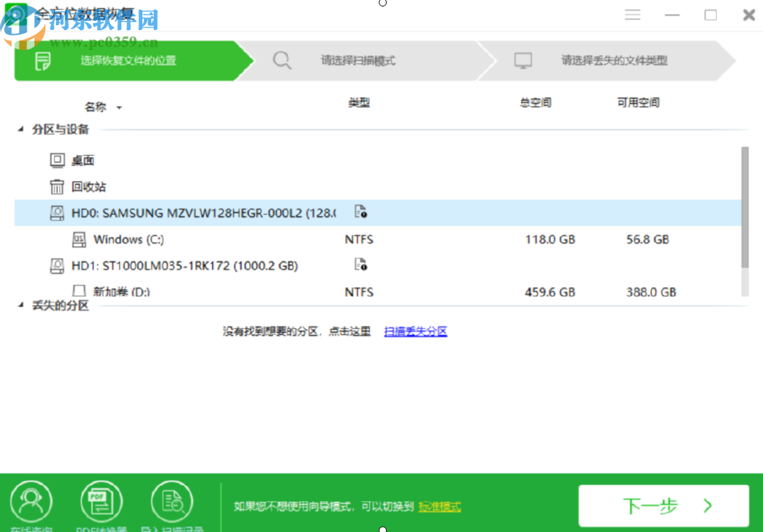Open import scan record (导入扫描记录) tool
The height and width of the screenshot is (532, 763).
coord(172,500)
